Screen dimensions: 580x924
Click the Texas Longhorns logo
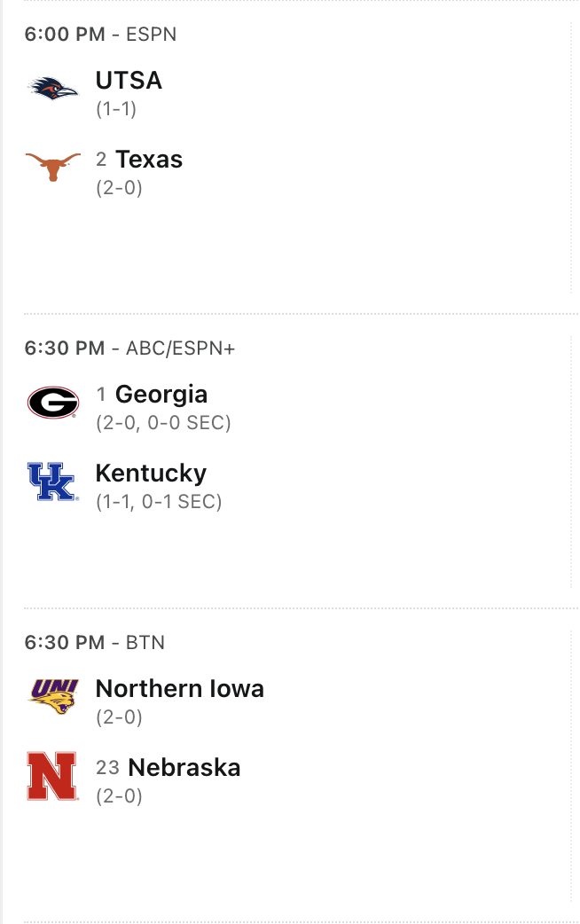click(x=53, y=166)
